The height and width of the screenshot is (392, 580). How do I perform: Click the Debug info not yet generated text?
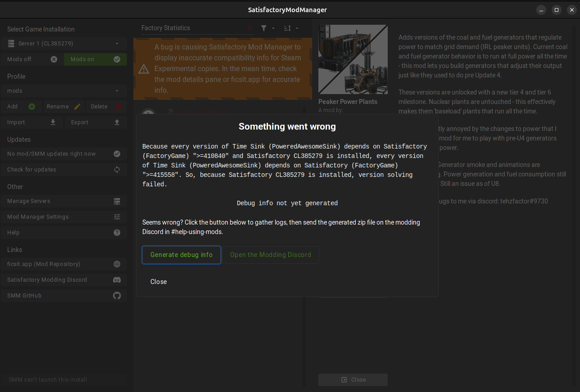coord(287,203)
